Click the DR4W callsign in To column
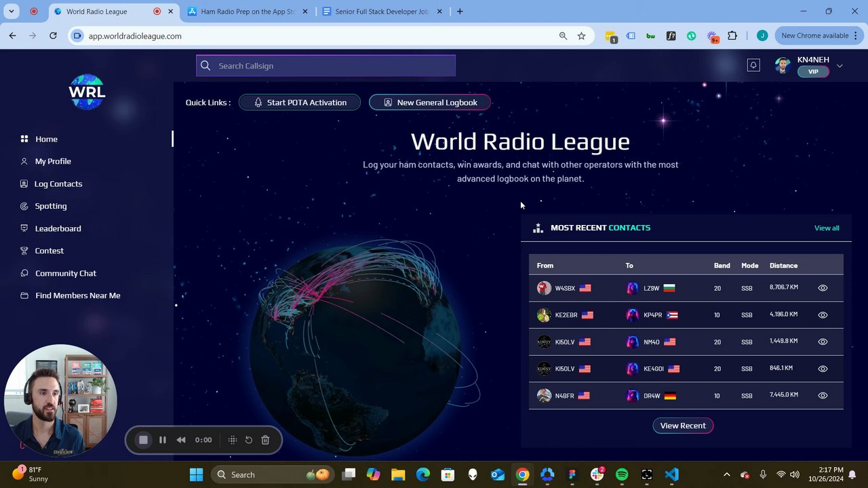Screen dimensions: 868x488 (x=652, y=396)
